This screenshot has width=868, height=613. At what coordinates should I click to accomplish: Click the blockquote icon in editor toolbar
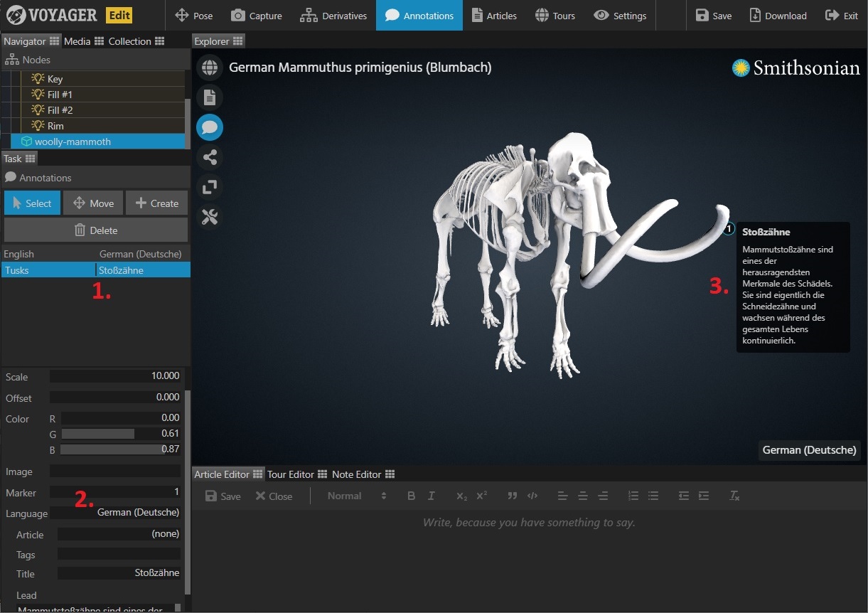coord(512,496)
